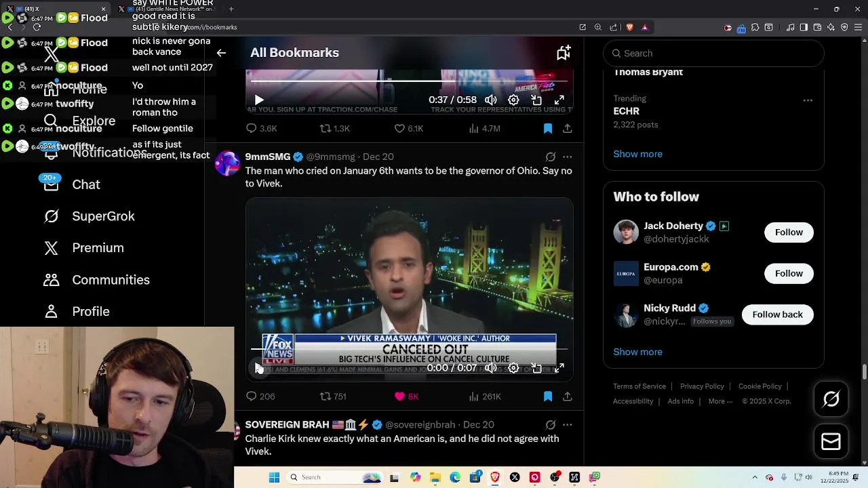Toggle browser sidebar panel icon
The width and height of the screenshot is (868, 488).
804,27
